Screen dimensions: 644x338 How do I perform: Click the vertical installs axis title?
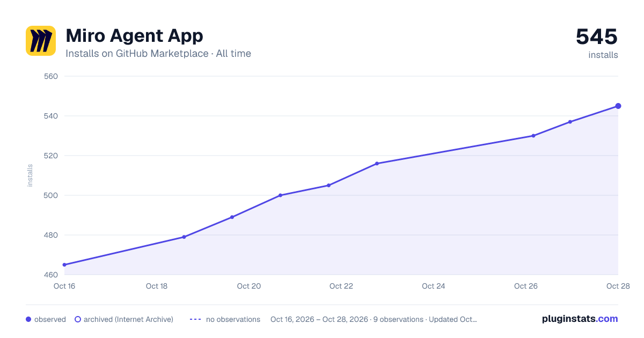[x=30, y=175]
